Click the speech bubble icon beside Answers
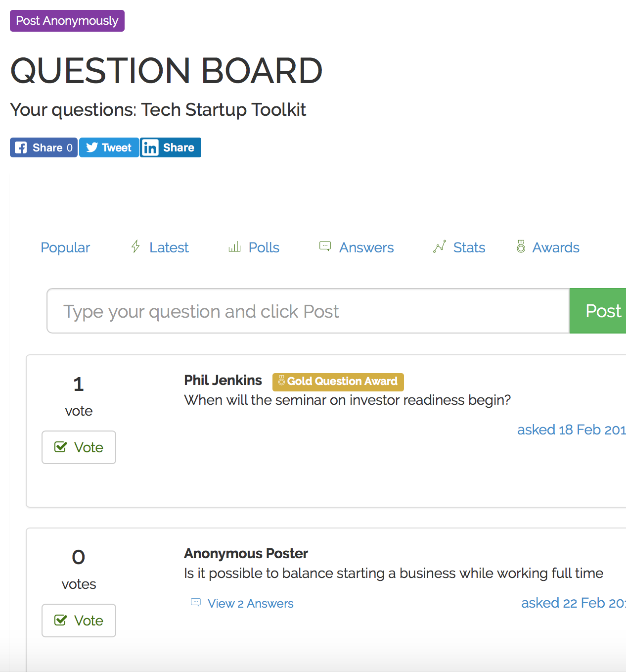Viewport: 626px width, 672px height. click(325, 246)
